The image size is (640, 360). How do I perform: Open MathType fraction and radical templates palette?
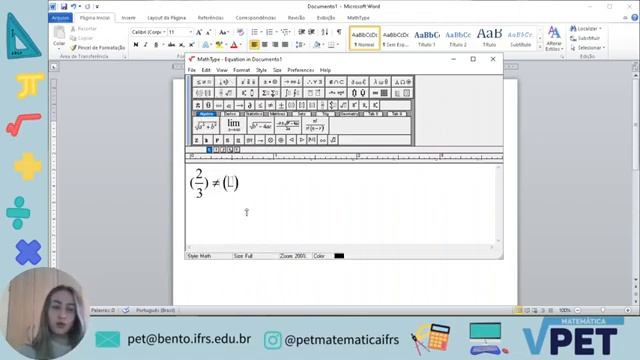(x=225, y=93)
